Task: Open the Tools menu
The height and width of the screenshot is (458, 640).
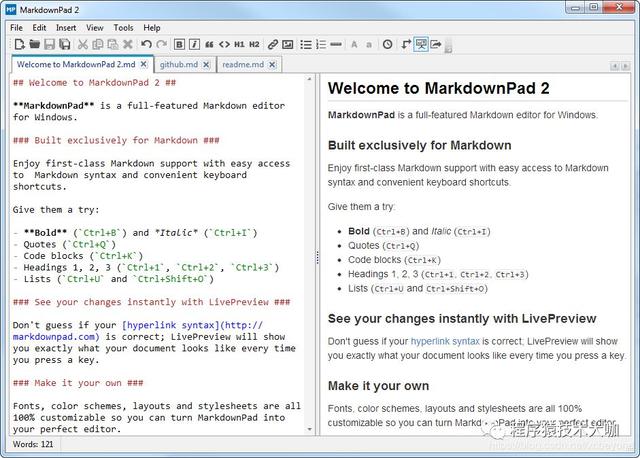Action: point(123,28)
